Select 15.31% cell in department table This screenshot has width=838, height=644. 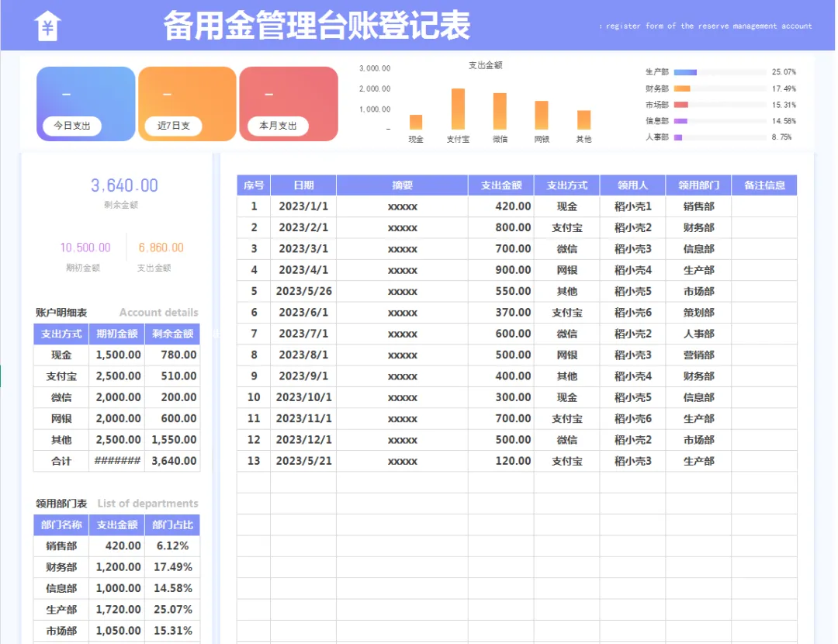[x=172, y=631]
